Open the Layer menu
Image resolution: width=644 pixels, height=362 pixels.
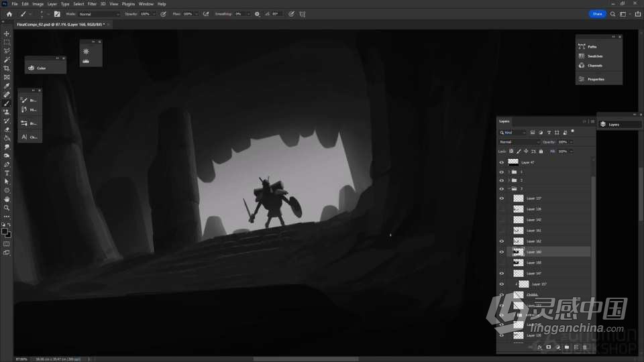(x=52, y=4)
